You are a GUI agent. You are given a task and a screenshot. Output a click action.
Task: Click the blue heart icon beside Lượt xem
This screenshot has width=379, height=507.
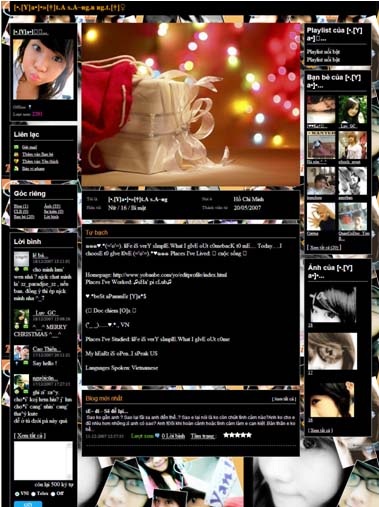click(157, 436)
